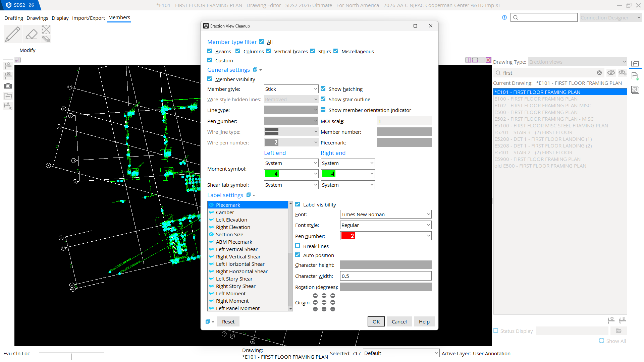Uncheck the Show hatching checkbox

click(323, 89)
